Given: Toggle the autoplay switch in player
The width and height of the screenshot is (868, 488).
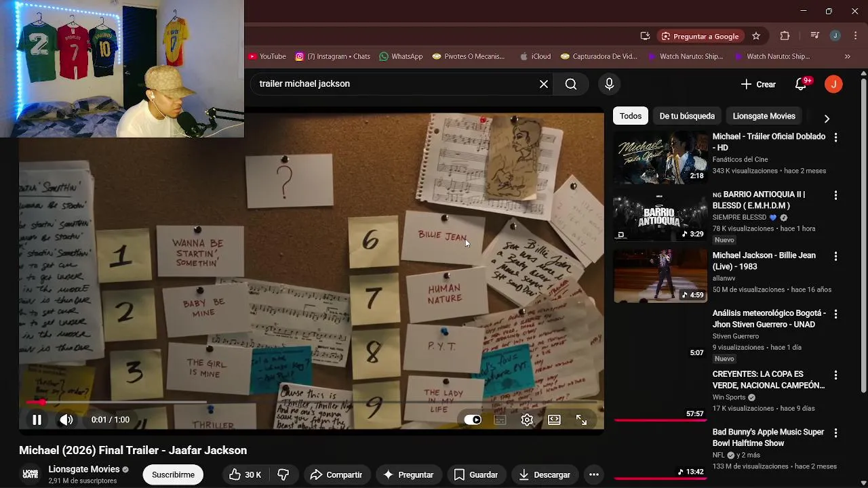Looking at the screenshot, I should [473, 420].
